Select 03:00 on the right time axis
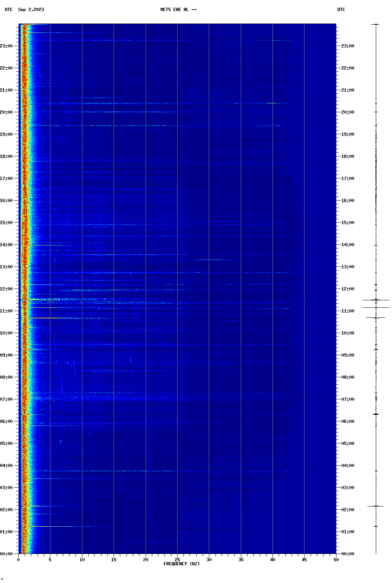Image resolution: width=392 pixels, height=583 pixels. [x=348, y=488]
